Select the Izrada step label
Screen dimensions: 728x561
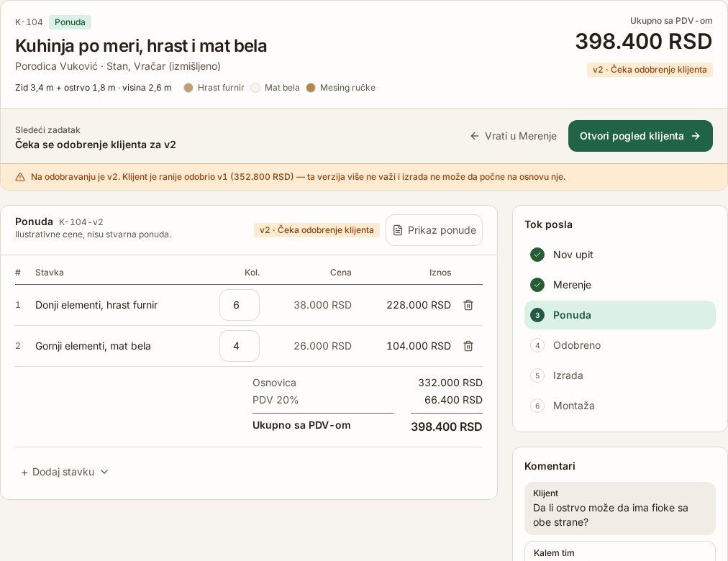coord(568,375)
